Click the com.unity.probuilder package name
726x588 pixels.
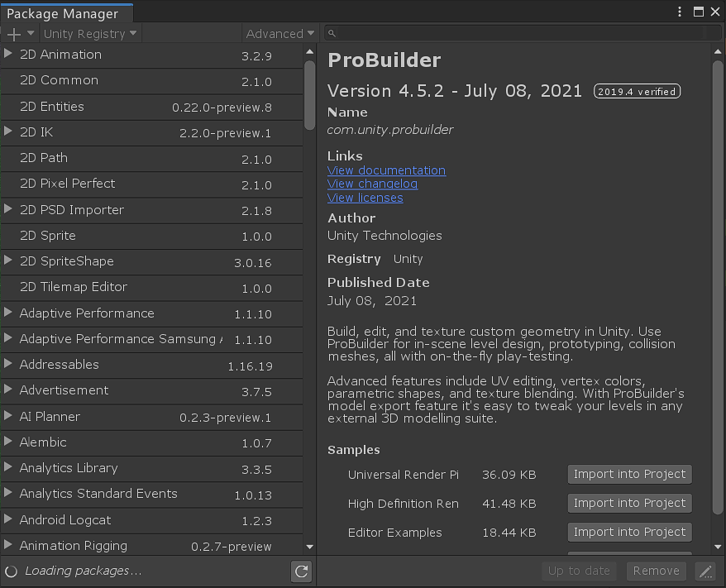point(389,130)
